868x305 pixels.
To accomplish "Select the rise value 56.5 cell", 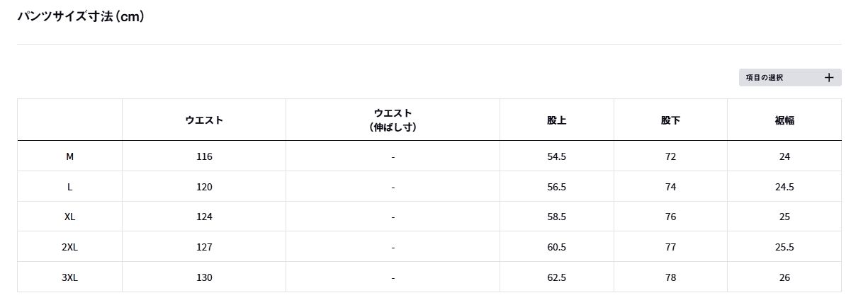I will [x=556, y=187].
